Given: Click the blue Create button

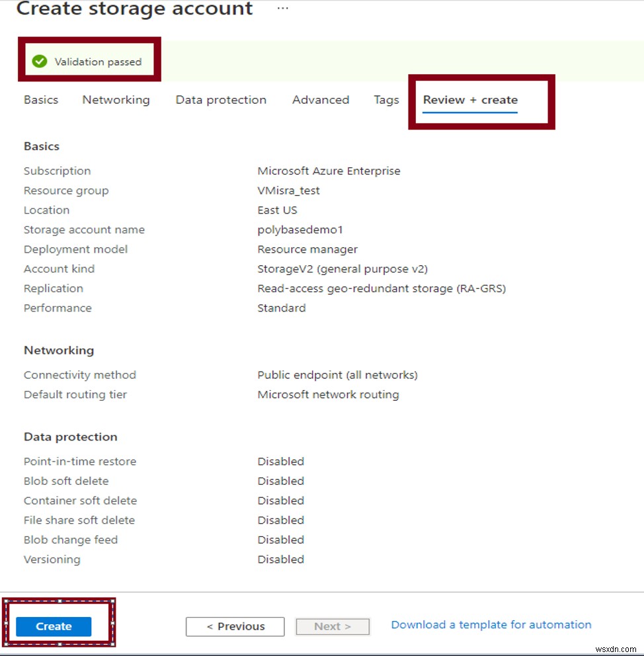Looking at the screenshot, I should click(x=54, y=626).
